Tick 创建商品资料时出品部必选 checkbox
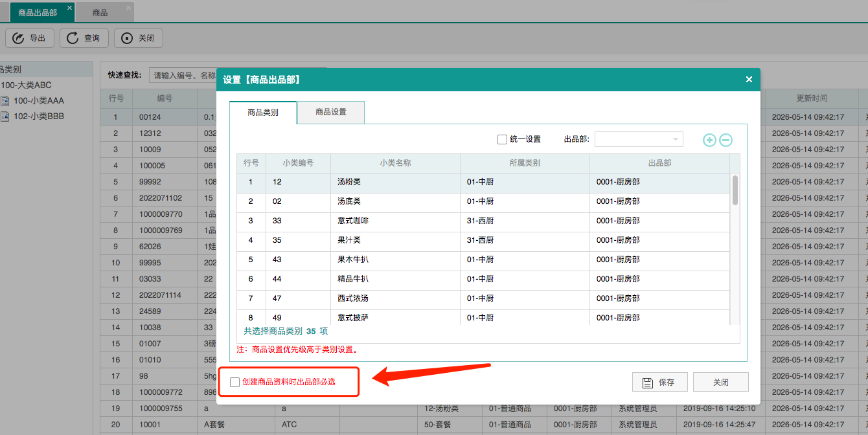Viewport: 868px width, 435px height. [234, 383]
